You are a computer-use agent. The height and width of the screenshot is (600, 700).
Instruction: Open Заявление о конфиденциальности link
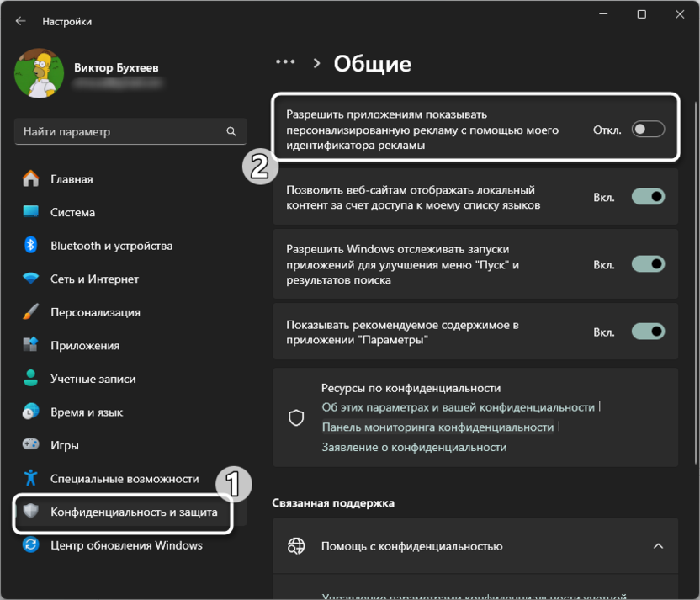pos(414,447)
